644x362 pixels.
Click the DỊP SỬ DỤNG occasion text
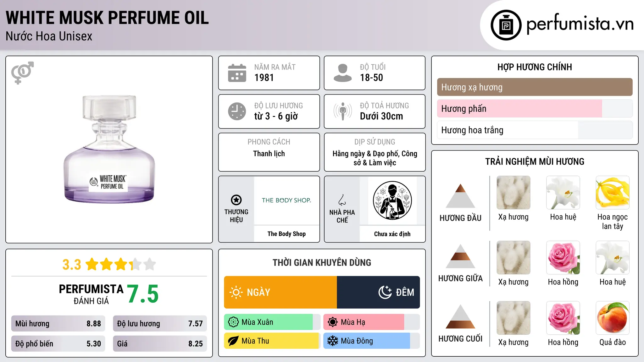coord(375,158)
